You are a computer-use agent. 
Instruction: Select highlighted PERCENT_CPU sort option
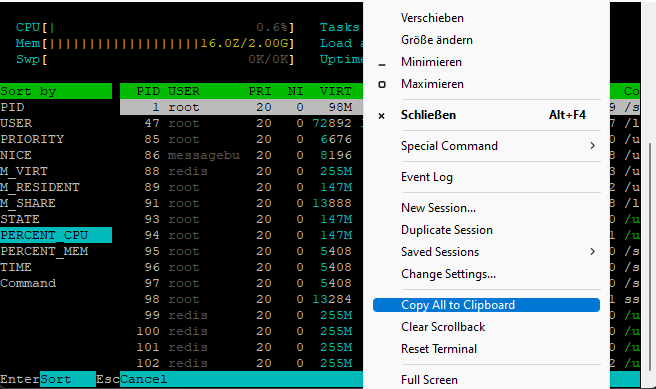point(56,235)
